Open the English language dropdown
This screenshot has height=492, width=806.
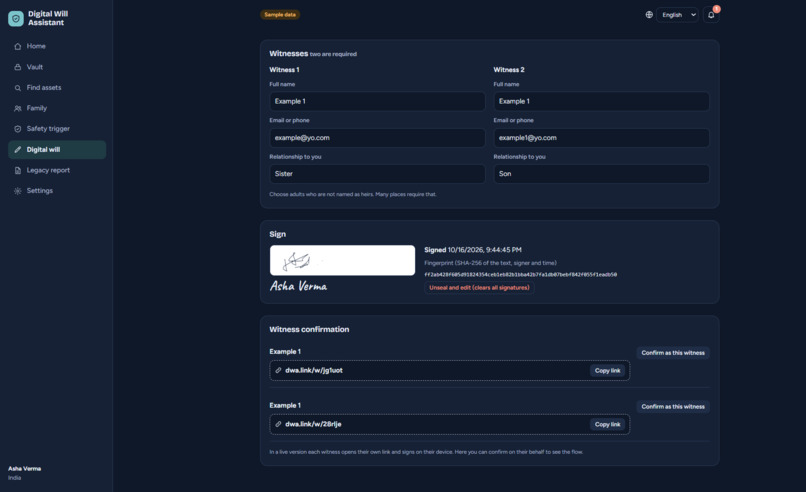pos(677,15)
